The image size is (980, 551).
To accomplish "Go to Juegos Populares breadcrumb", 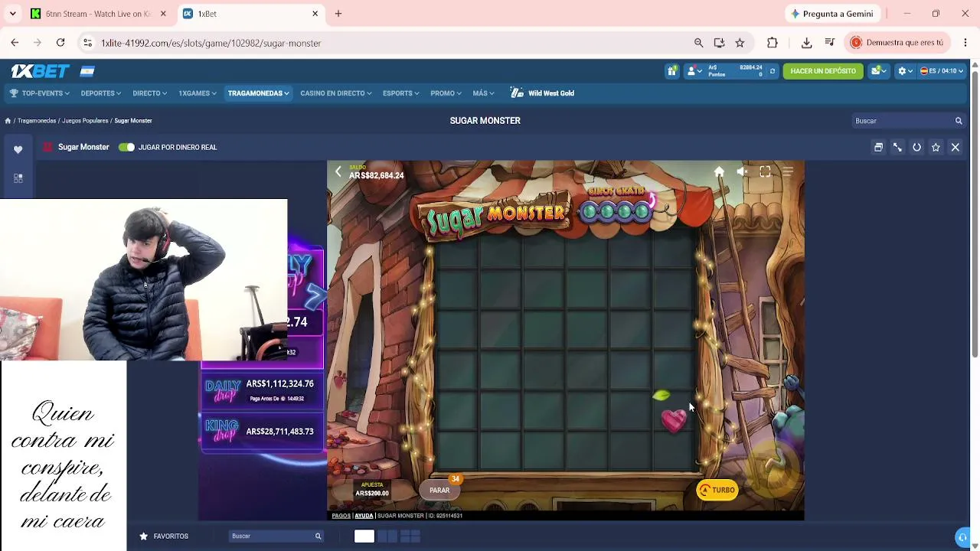I will 85,121.
